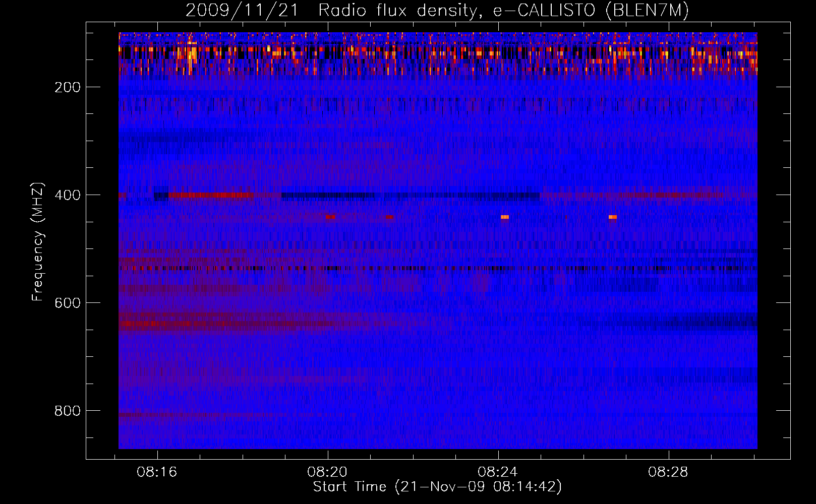Click the red burst marker near 08:20

(330, 217)
